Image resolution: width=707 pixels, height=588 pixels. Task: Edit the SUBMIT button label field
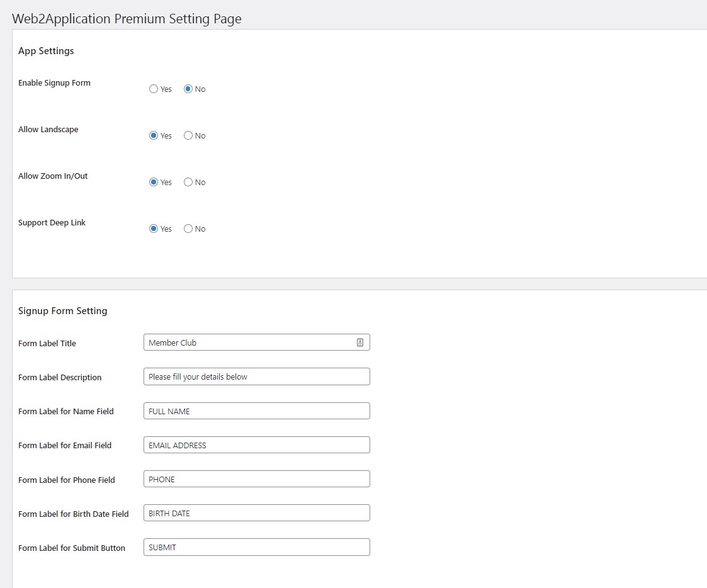point(257,547)
